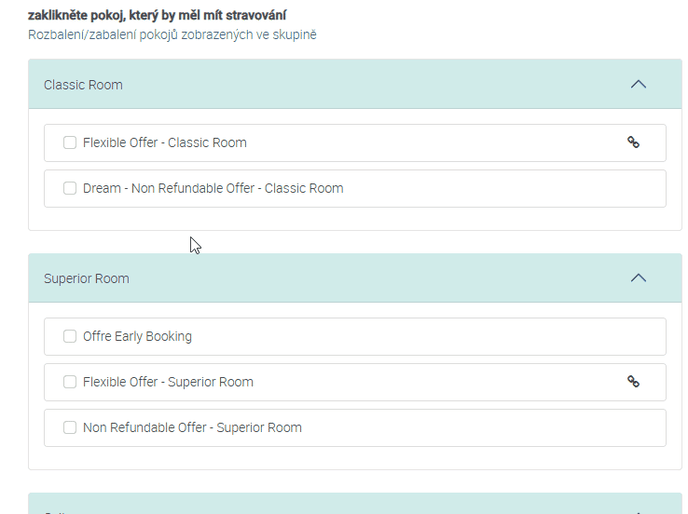Check the Dream - Non Refundable Offer checkbox

click(x=70, y=188)
